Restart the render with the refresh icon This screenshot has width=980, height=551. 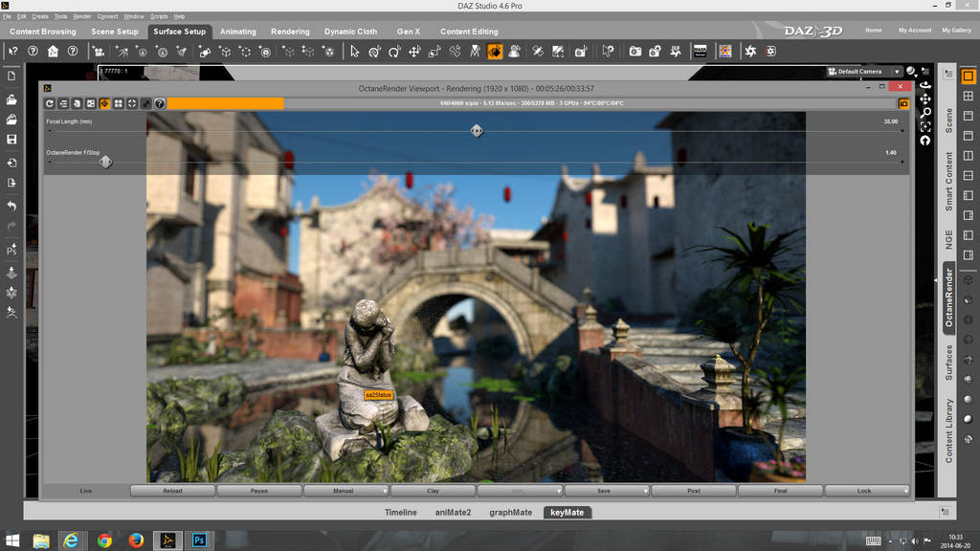pos(50,103)
